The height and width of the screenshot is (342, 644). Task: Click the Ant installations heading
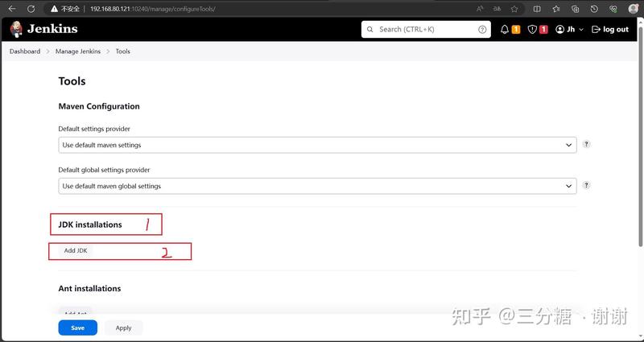point(89,289)
